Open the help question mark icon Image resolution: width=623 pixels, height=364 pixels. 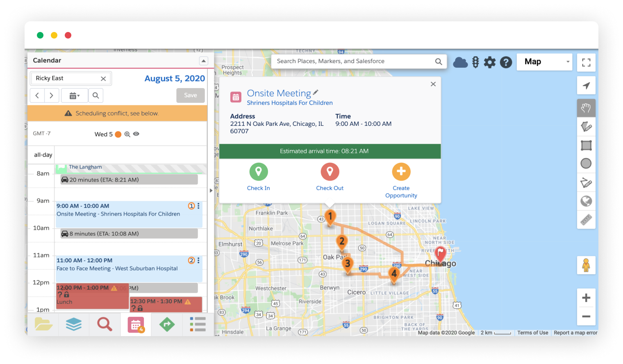click(x=506, y=62)
